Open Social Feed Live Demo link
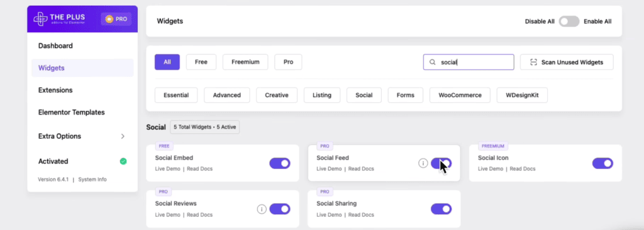The height and width of the screenshot is (230, 644). point(329,169)
